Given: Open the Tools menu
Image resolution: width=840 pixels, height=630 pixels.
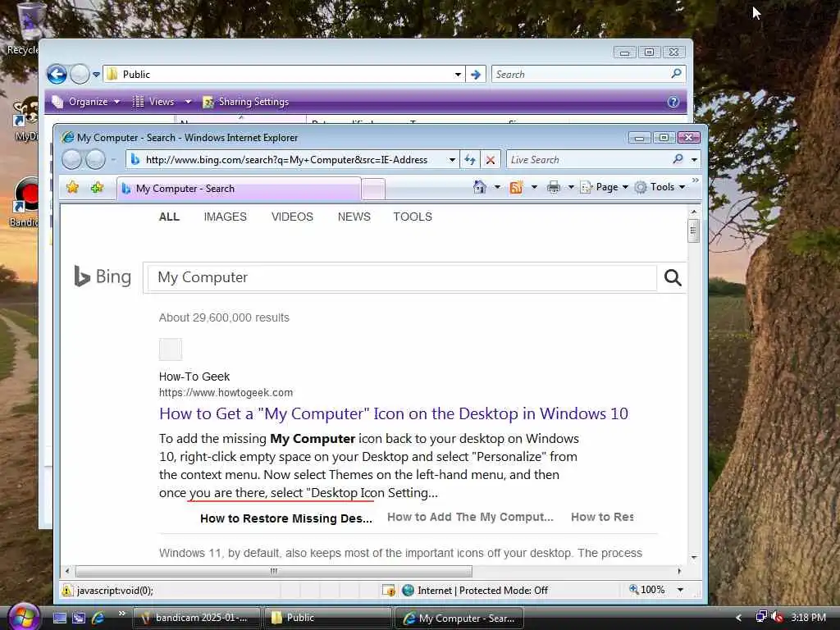Looking at the screenshot, I should coord(660,187).
